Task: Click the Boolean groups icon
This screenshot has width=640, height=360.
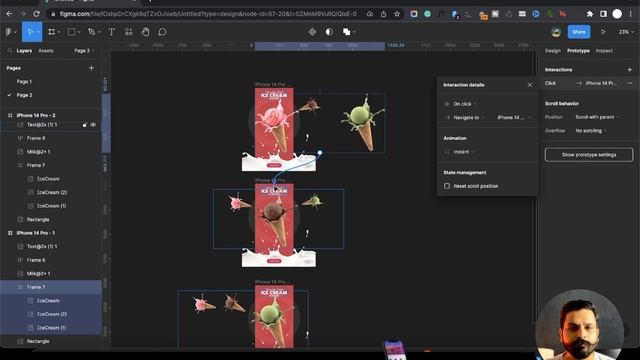Action: point(347,32)
